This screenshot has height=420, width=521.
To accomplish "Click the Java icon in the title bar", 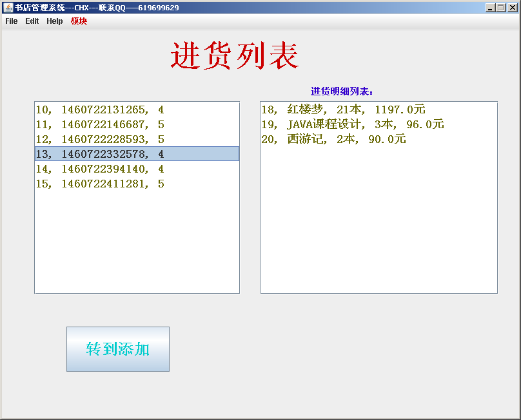I will click(x=8, y=8).
